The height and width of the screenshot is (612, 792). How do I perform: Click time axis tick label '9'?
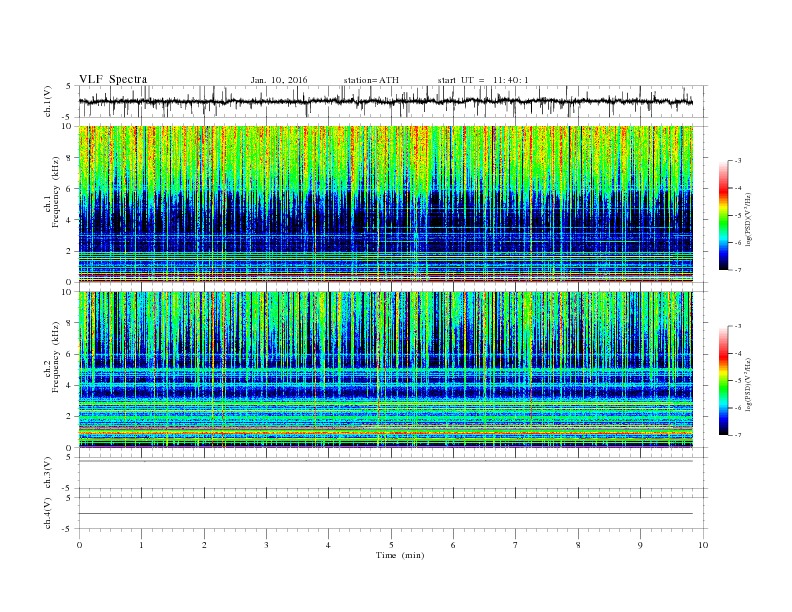coord(640,545)
